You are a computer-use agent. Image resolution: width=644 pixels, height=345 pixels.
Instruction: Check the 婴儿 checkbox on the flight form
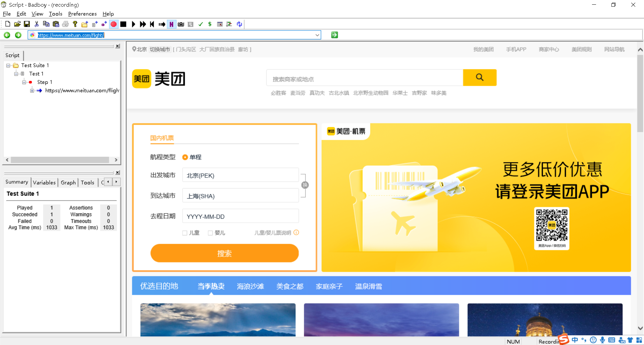click(x=210, y=232)
